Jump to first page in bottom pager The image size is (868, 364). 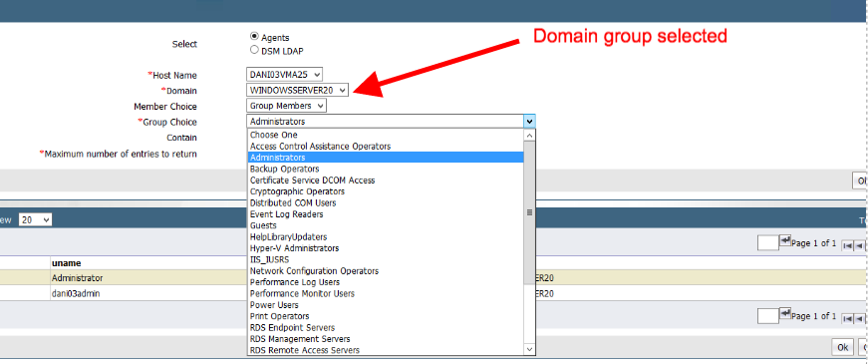click(846, 318)
